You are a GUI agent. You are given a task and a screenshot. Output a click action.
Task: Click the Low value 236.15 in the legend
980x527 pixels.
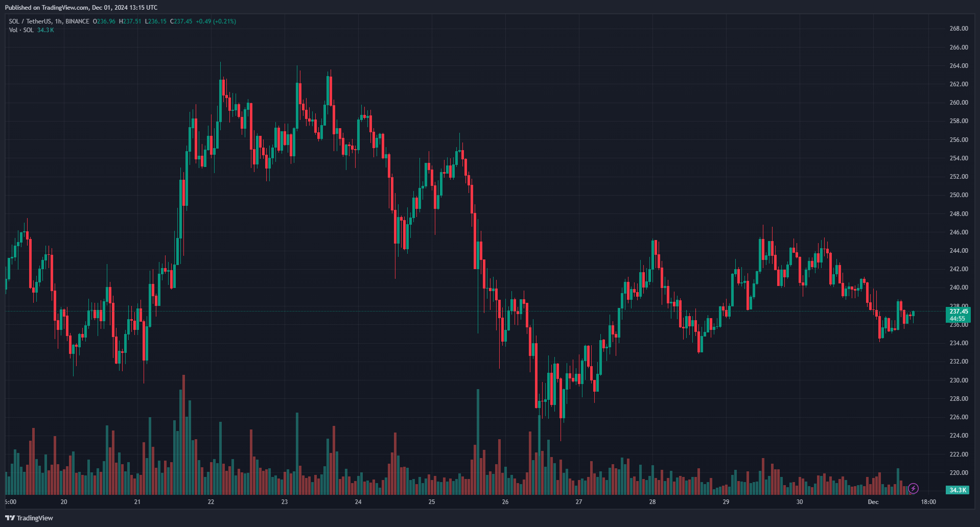pyautogui.click(x=157, y=21)
